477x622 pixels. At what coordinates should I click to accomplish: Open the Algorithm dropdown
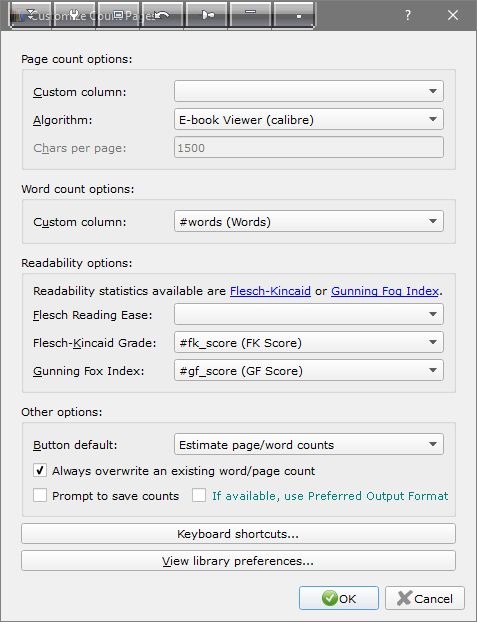[x=309, y=119]
